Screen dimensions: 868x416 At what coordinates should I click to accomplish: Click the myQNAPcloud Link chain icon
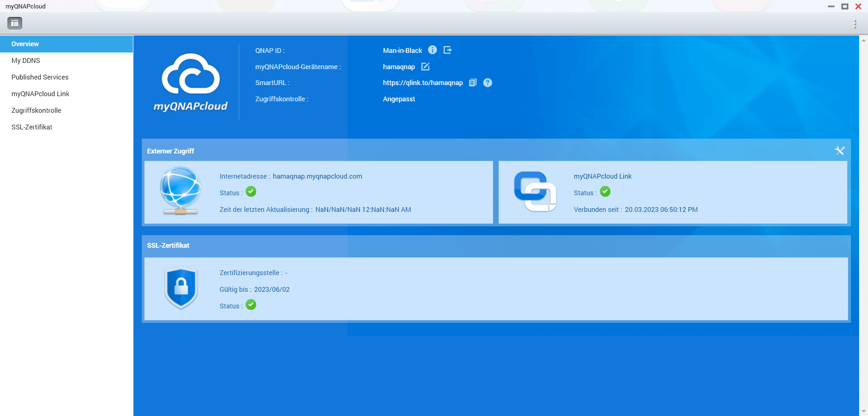pyautogui.click(x=535, y=191)
